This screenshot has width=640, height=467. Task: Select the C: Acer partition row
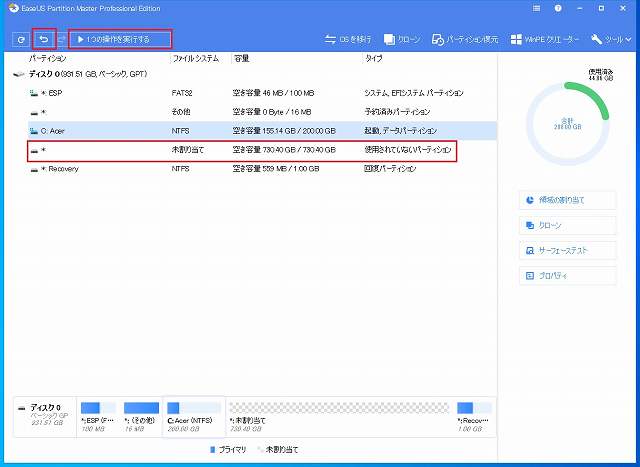tap(262, 131)
